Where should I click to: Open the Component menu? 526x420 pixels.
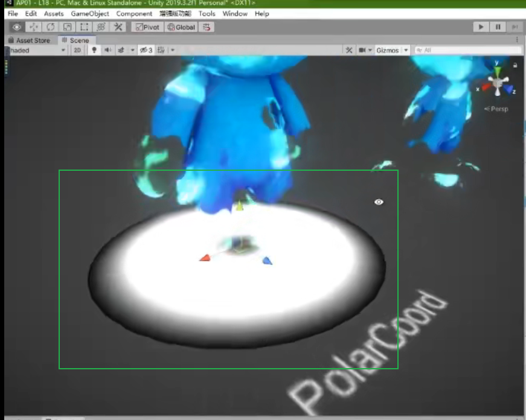coord(134,14)
